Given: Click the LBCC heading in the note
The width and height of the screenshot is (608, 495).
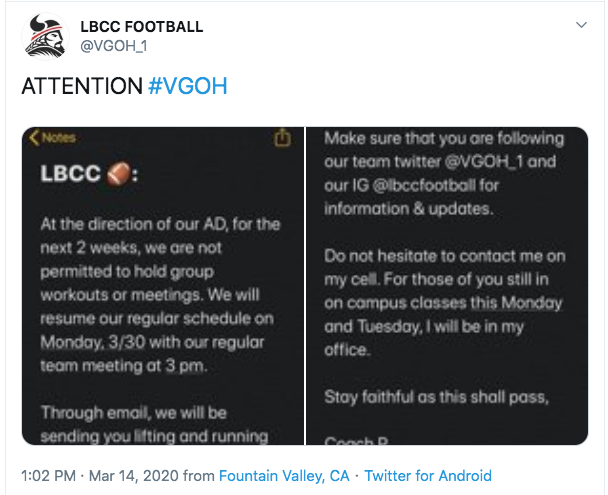Looking at the screenshot, I should tap(71, 173).
